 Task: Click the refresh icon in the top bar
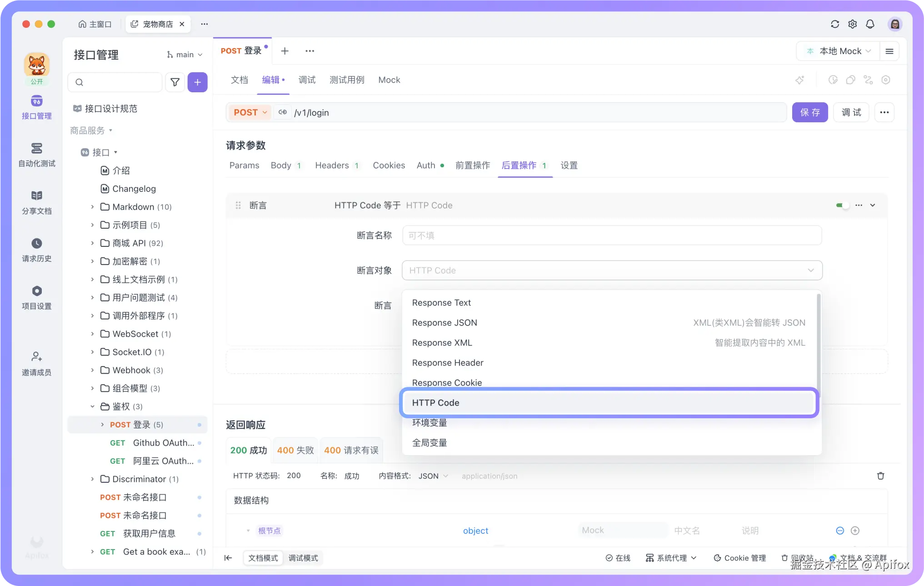835,24
